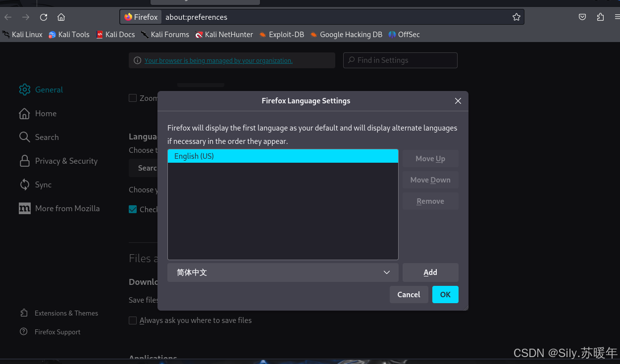Go to the browser Home icon
620x364 pixels.
pos(61,17)
